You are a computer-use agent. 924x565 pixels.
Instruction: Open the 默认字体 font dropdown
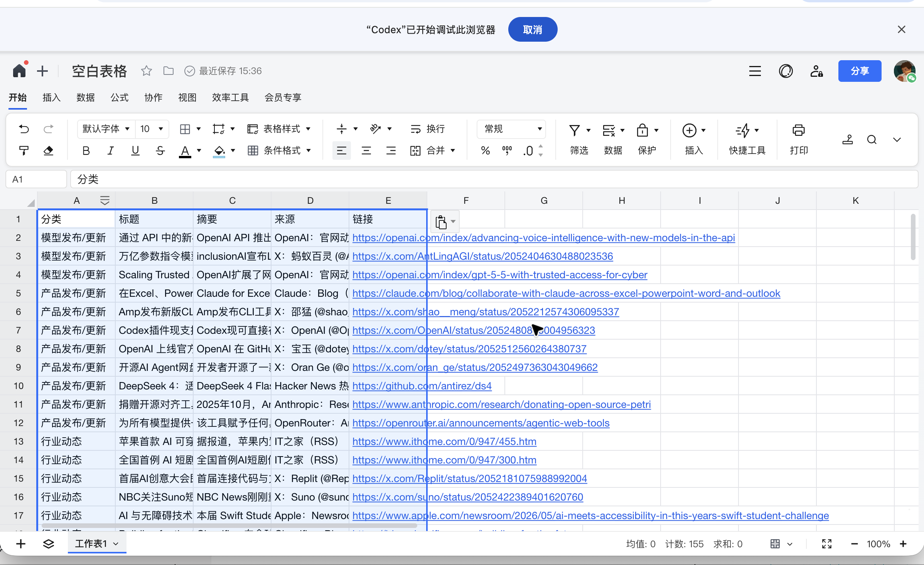106,129
